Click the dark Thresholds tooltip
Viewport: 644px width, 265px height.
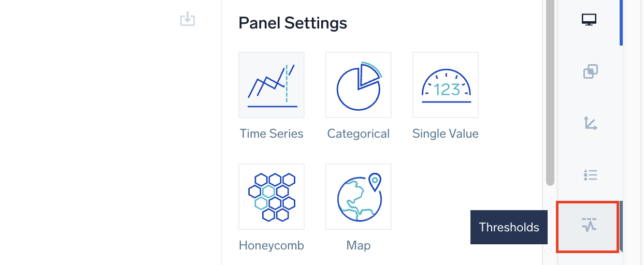(509, 227)
